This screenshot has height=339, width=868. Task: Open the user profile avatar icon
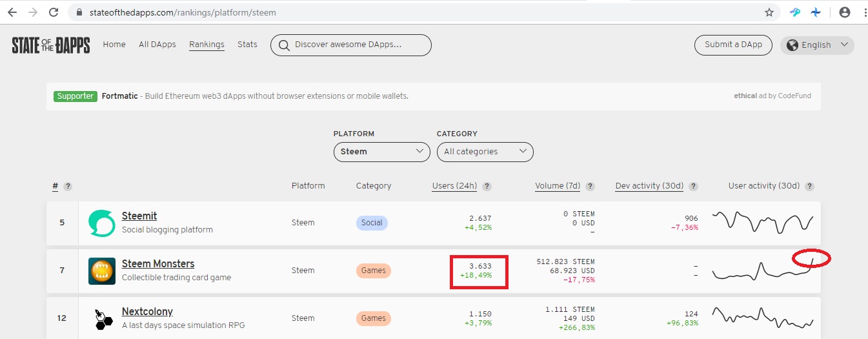[844, 12]
